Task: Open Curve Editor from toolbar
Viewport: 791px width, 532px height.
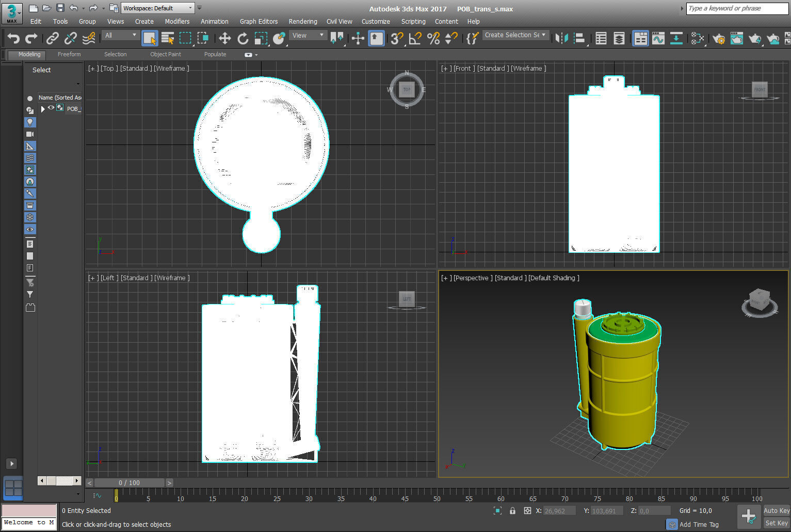Action: (658, 38)
